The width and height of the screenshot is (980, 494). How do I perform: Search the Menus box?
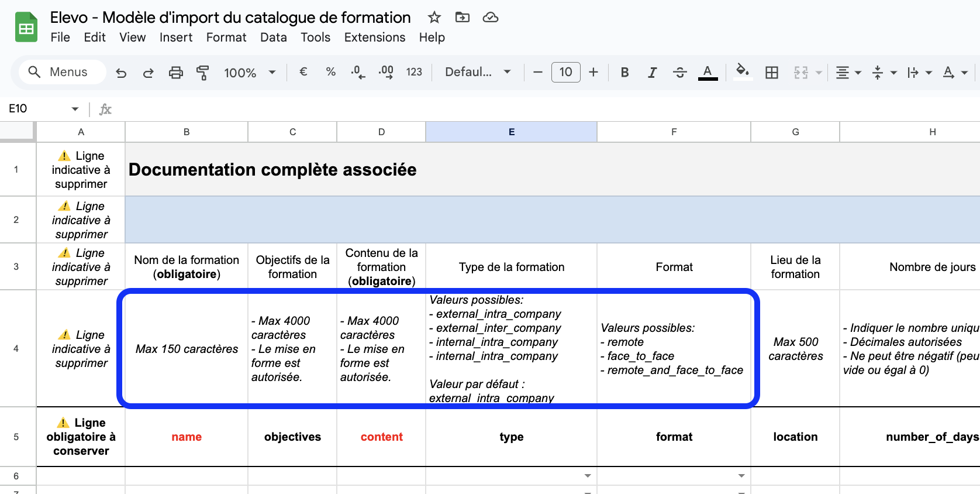[x=63, y=72]
